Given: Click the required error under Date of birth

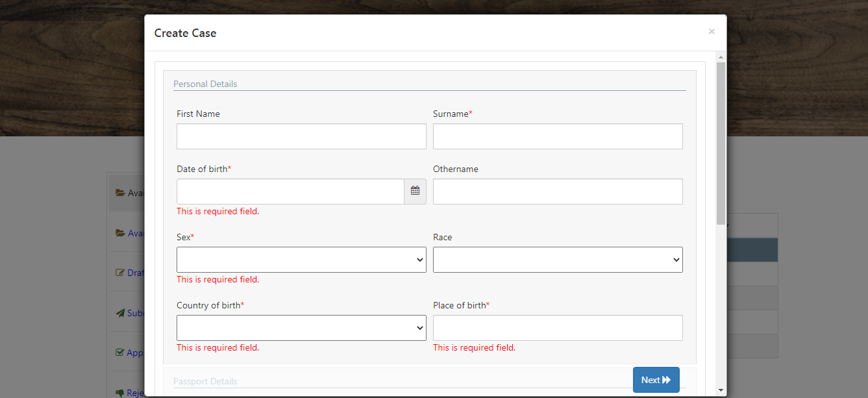Looking at the screenshot, I should click(218, 211).
